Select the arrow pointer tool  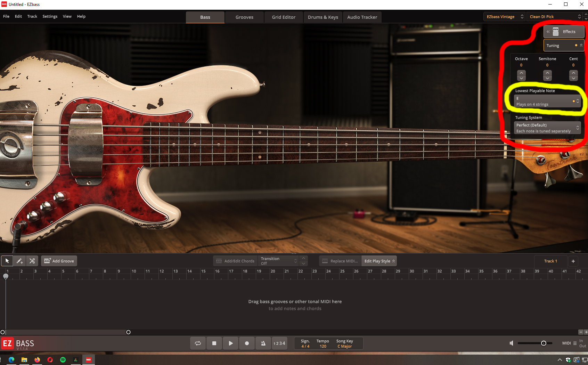click(x=7, y=261)
